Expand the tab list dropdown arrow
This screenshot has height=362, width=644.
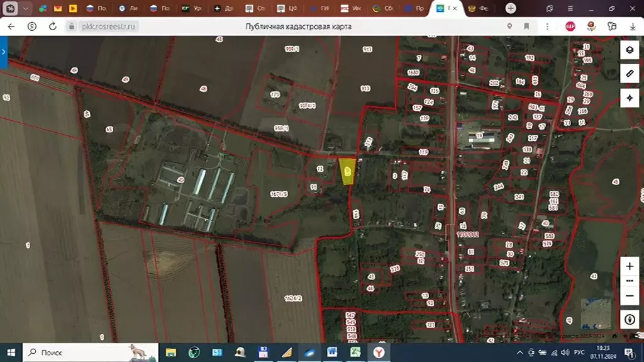(25, 8)
